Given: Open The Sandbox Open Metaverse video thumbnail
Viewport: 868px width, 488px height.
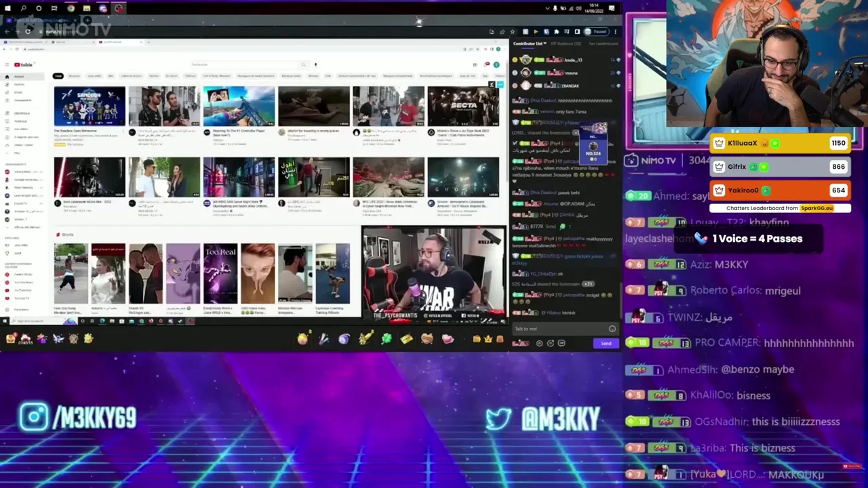Looking at the screenshot, I should coord(90,106).
